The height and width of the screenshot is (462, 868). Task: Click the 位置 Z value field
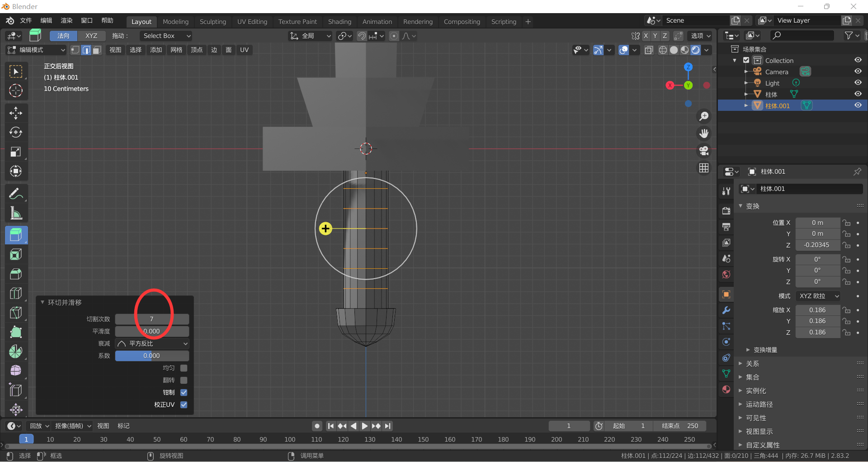(817, 245)
